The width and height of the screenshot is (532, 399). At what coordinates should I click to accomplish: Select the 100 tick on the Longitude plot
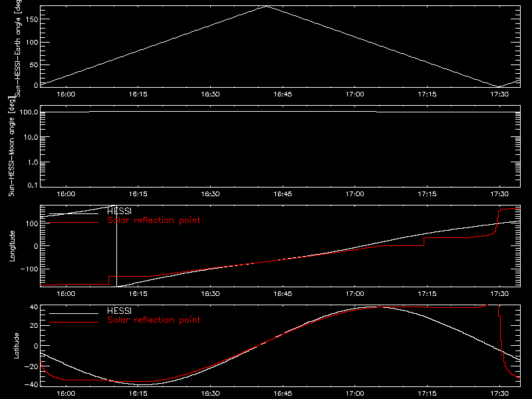[x=31, y=223]
